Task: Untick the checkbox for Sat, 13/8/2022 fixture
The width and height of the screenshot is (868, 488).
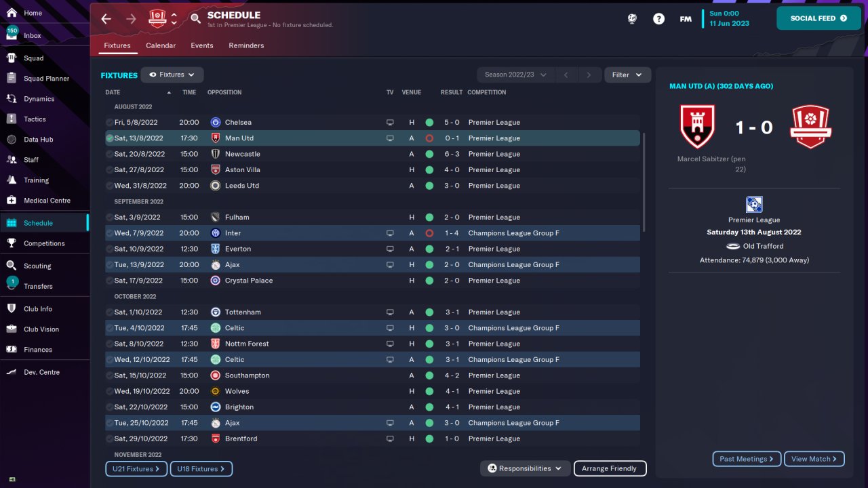Action: click(x=109, y=138)
